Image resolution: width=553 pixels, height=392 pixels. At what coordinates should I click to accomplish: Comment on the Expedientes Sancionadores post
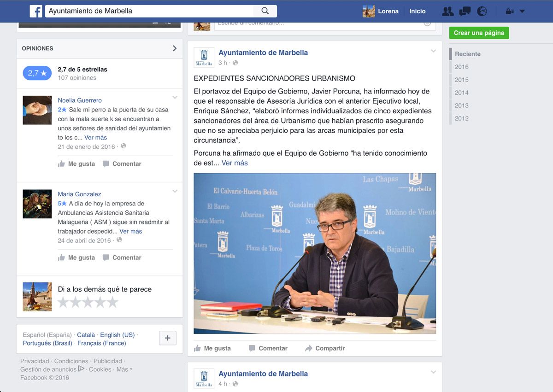pos(268,348)
